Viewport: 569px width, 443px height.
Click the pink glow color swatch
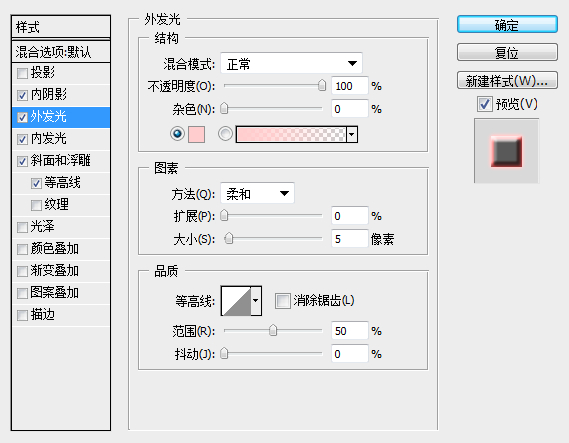click(196, 134)
